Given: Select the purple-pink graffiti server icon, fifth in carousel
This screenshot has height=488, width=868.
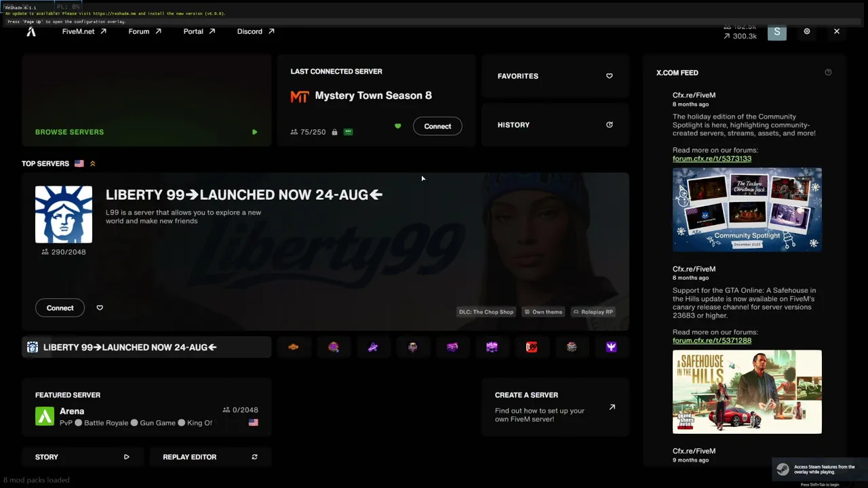Looking at the screenshot, I should click(452, 347).
